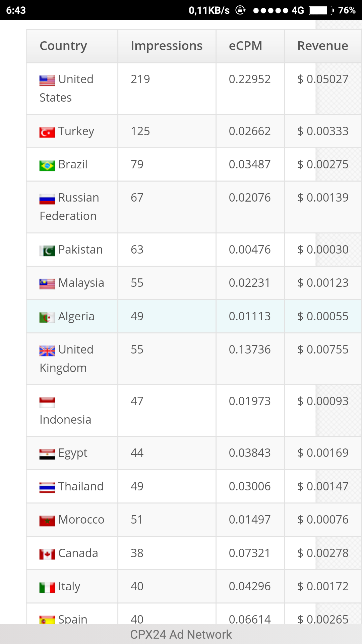Tap the battery indicator in status bar

(x=321, y=10)
